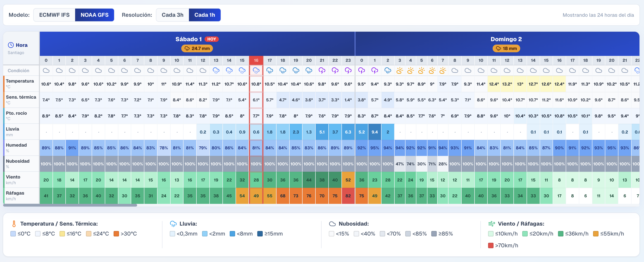Select the highlighted hour 16 column header

[256, 60]
